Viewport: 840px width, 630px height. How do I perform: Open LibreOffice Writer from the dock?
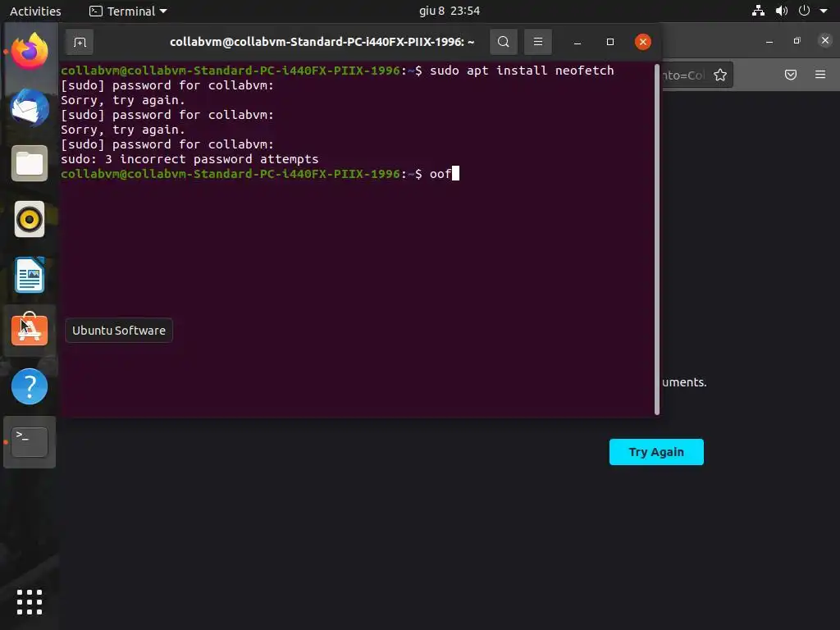tap(30, 275)
